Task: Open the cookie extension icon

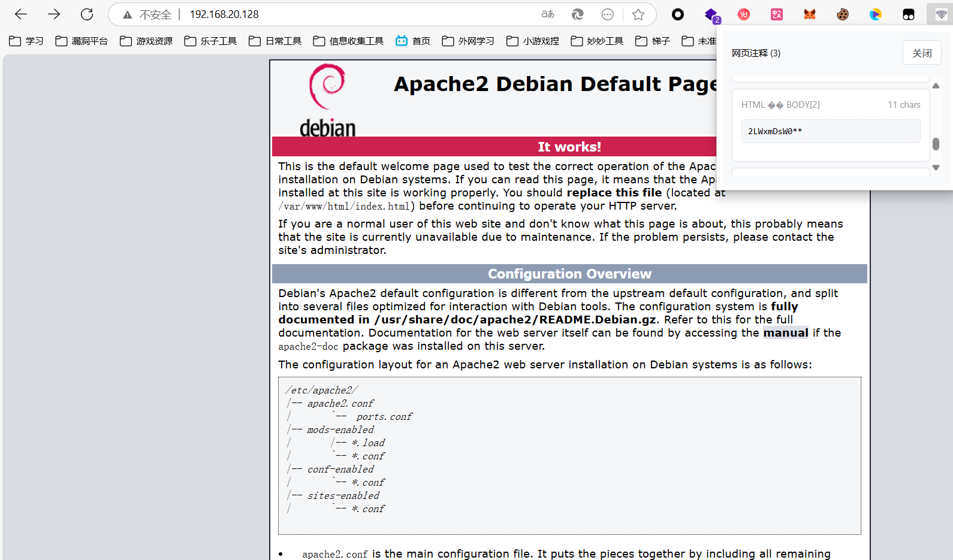Action: point(843,14)
